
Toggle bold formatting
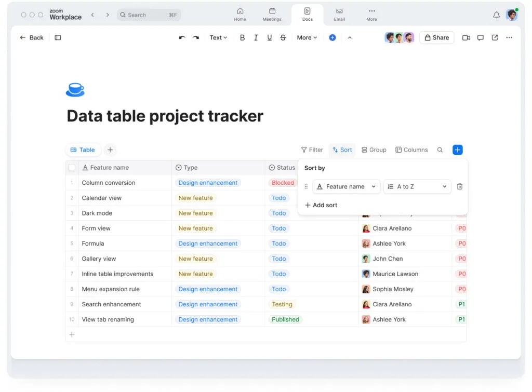click(x=242, y=38)
